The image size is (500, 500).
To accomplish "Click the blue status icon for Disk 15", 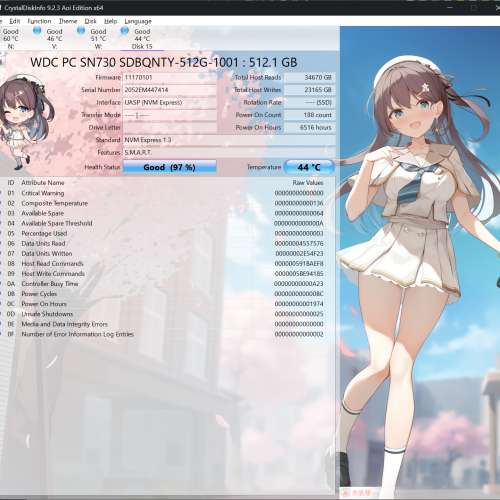I will point(125,31).
